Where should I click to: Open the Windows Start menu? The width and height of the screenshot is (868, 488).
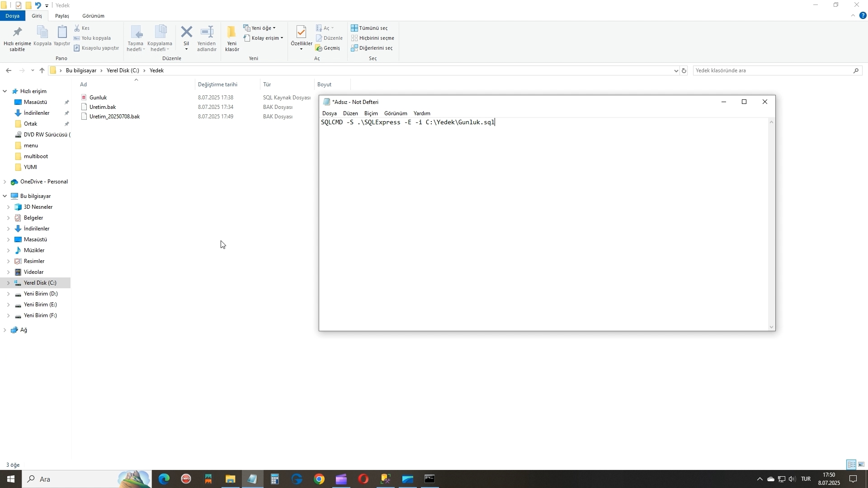[11, 479]
